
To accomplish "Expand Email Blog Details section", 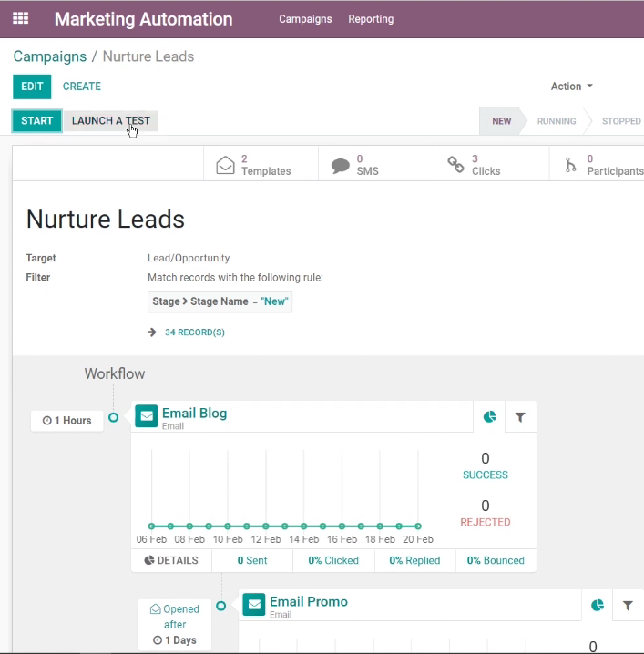I will coord(171,560).
